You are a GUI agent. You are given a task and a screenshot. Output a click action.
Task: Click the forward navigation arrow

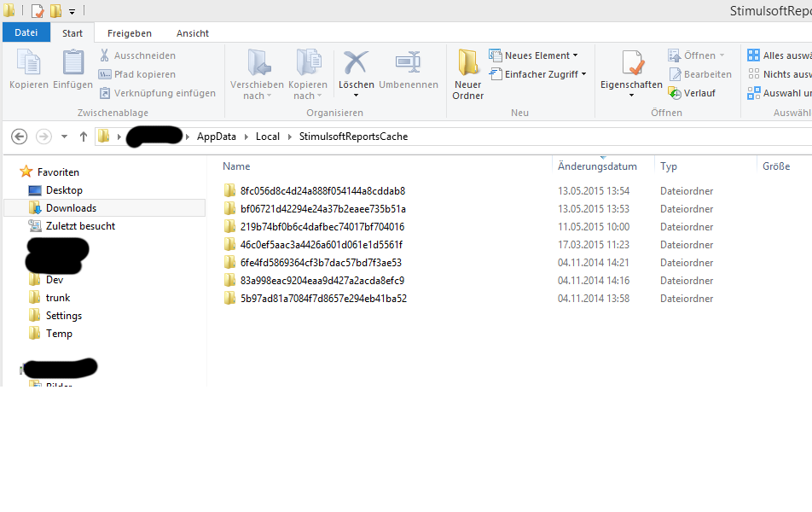[x=43, y=137]
